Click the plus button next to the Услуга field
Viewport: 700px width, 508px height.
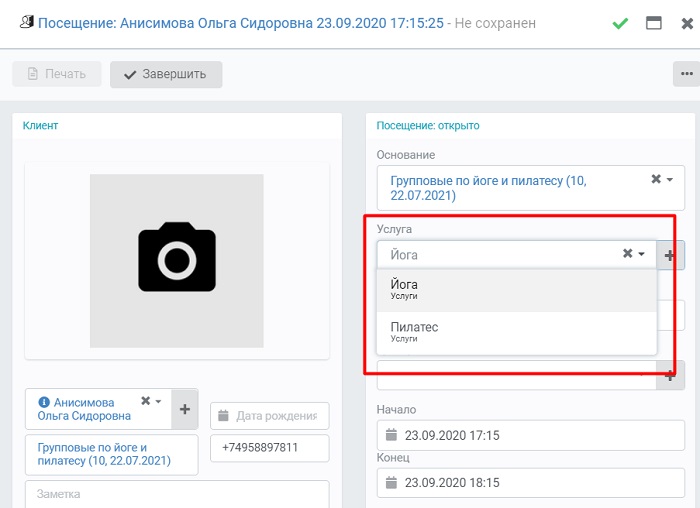670,255
